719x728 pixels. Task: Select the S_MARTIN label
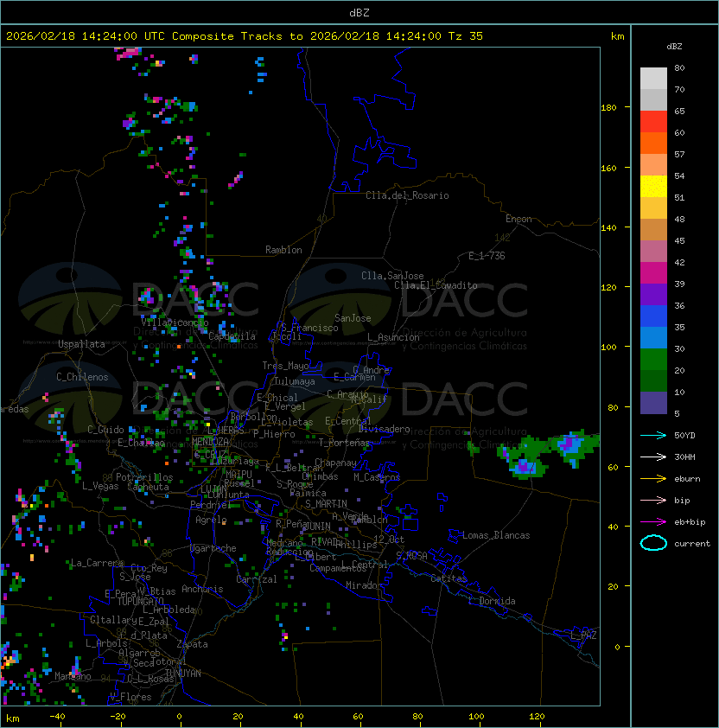pyautogui.click(x=326, y=504)
